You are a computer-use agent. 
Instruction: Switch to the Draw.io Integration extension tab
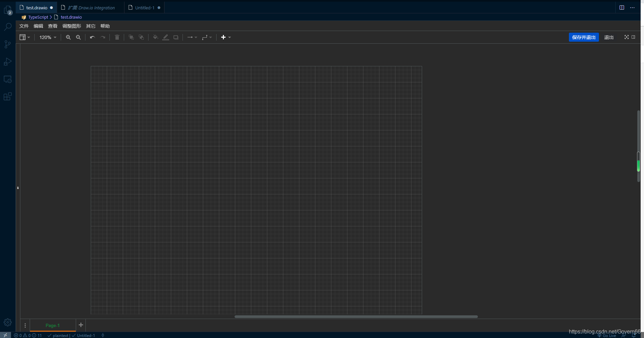(x=91, y=8)
